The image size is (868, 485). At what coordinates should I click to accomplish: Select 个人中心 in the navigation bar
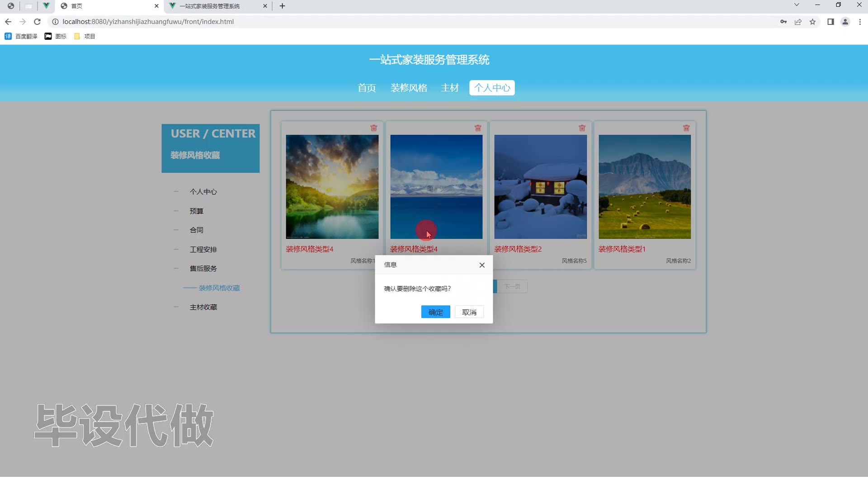[x=492, y=88]
